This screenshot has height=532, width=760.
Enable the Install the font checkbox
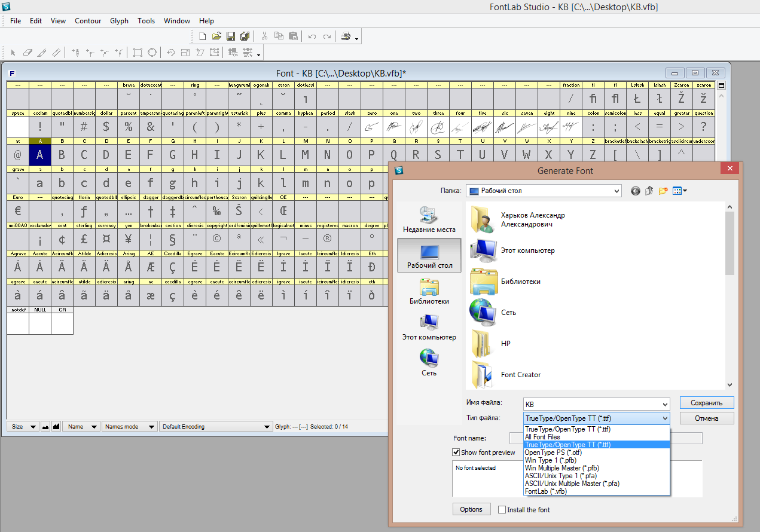point(502,510)
